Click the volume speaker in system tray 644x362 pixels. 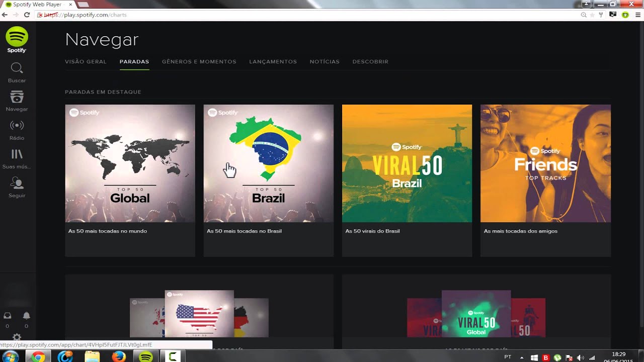[x=581, y=357]
